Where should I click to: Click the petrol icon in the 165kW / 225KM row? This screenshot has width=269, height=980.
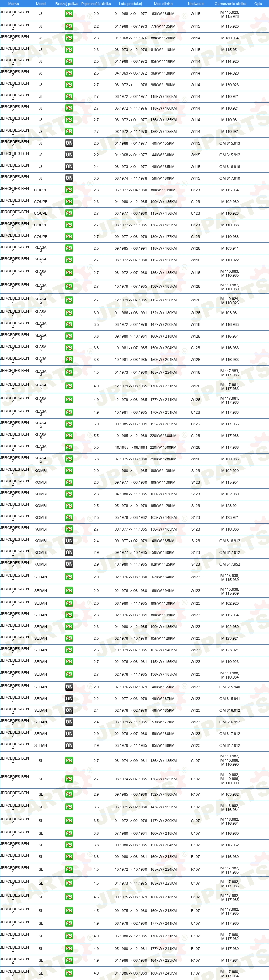69,884
